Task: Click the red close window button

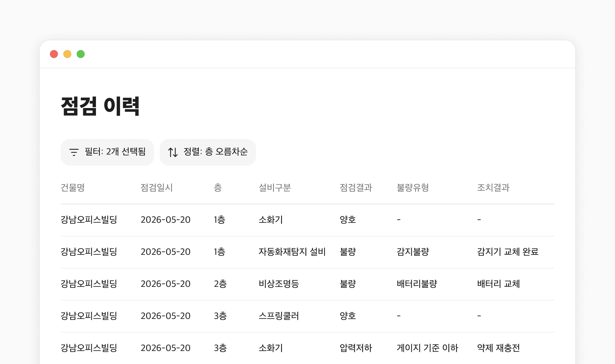Action: (54, 54)
